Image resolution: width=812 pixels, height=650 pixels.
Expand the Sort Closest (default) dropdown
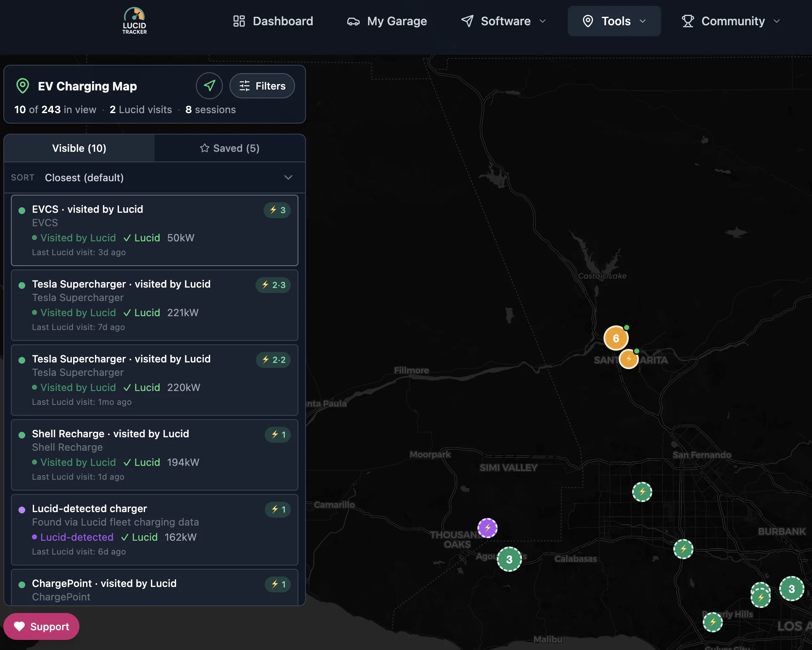(x=155, y=177)
